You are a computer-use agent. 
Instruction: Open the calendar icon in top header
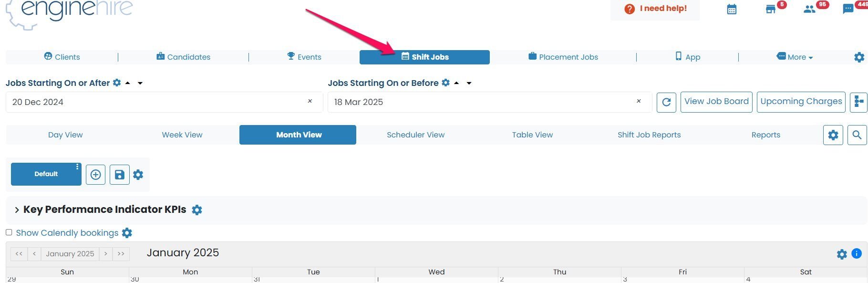(732, 10)
